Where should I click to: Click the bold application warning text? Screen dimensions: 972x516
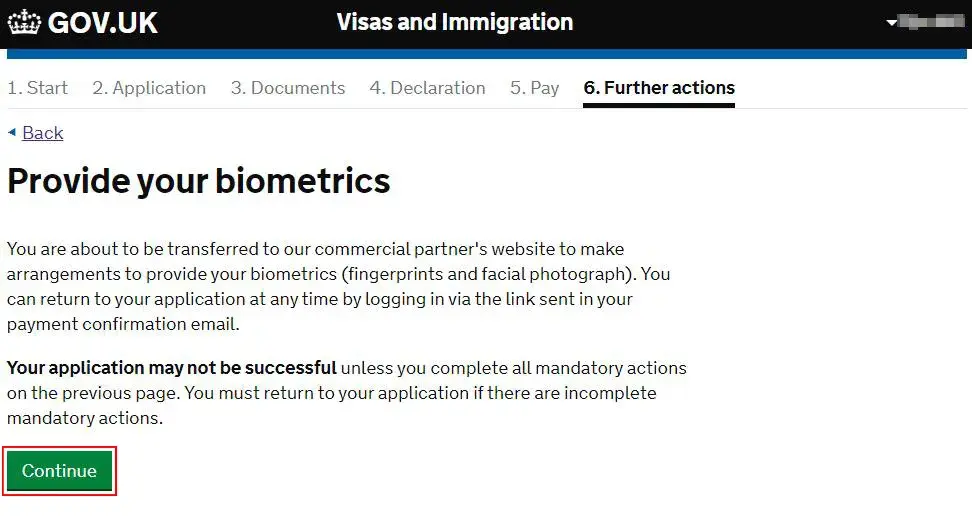(172, 368)
